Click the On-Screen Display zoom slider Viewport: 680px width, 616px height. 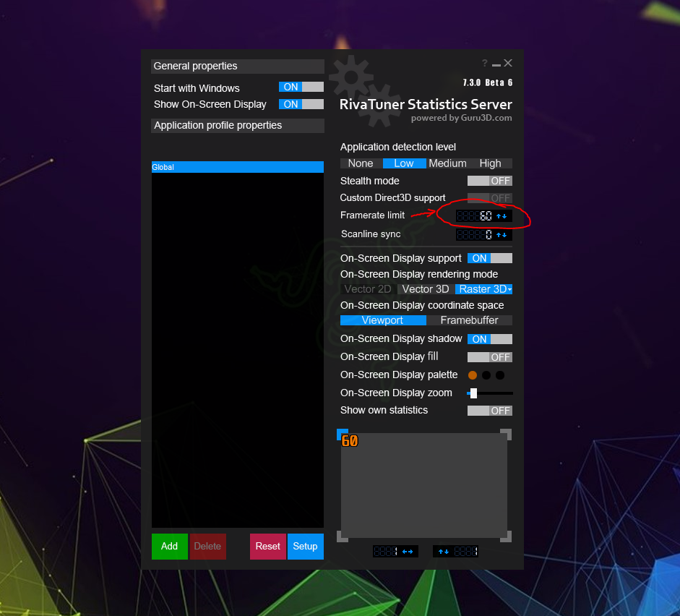[x=490, y=393]
